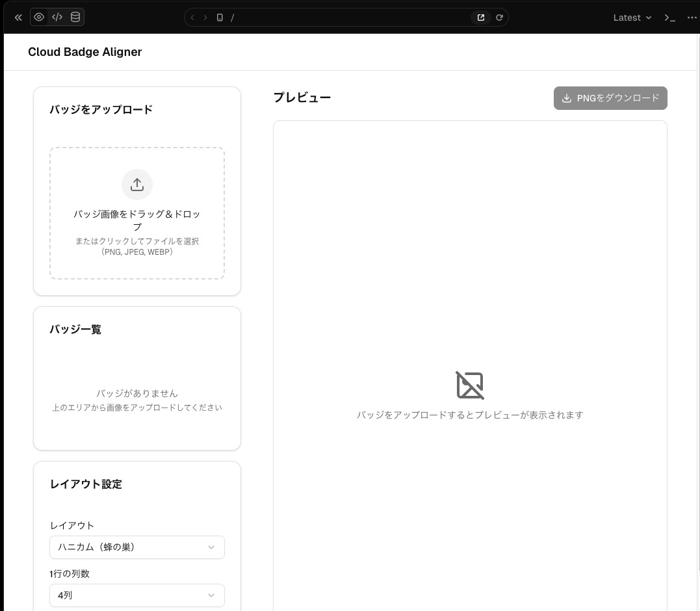This screenshot has height=611, width=700.
Task: Open the database icon in toolbar
Action: pos(75,18)
